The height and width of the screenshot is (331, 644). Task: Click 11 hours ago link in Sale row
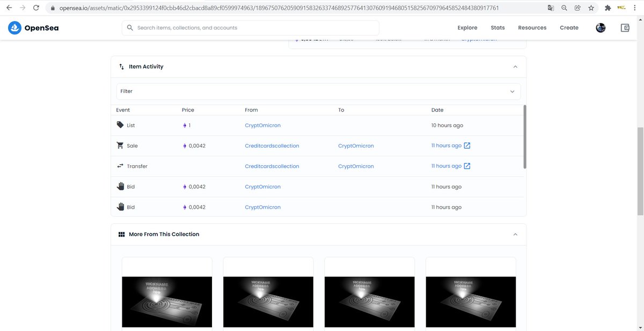(447, 145)
